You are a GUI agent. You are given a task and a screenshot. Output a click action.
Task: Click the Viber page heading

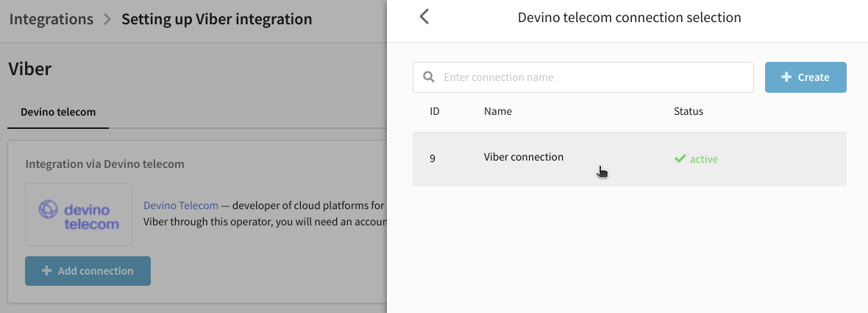30,69
